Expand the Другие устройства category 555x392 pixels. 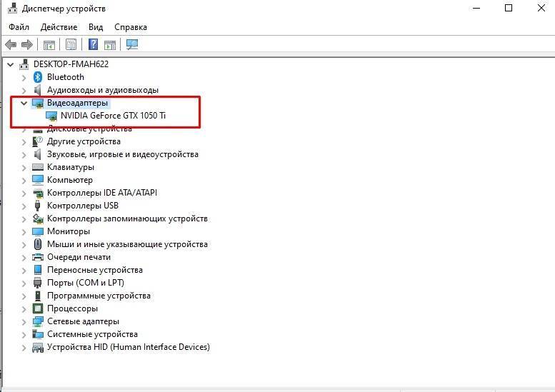tap(24, 142)
